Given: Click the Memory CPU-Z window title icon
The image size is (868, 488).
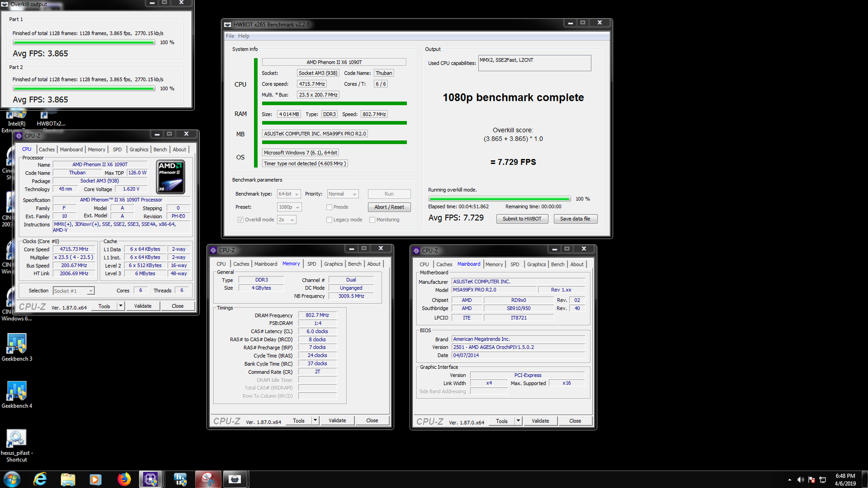Looking at the screenshot, I should pos(213,250).
